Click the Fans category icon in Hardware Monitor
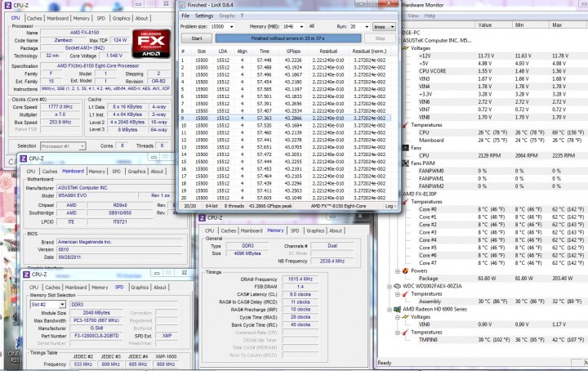 [x=405, y=148]
